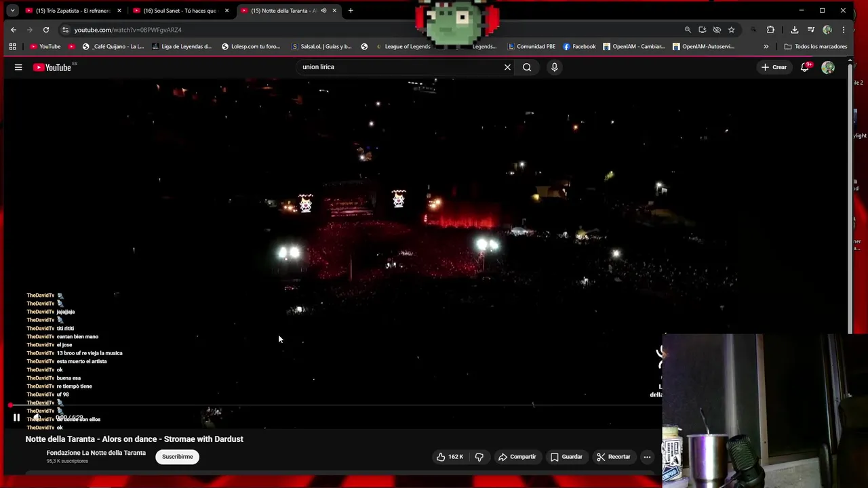Start voice search with microphone icon
Image resolution: width=868 pixels, height=488 pixels.
point(554,67)
